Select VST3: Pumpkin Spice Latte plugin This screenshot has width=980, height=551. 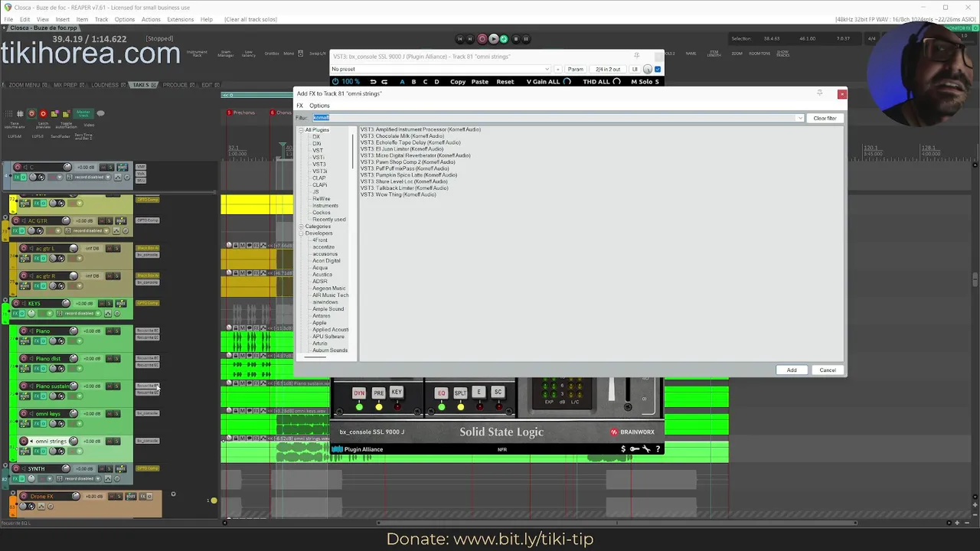(x=409, y=175)
